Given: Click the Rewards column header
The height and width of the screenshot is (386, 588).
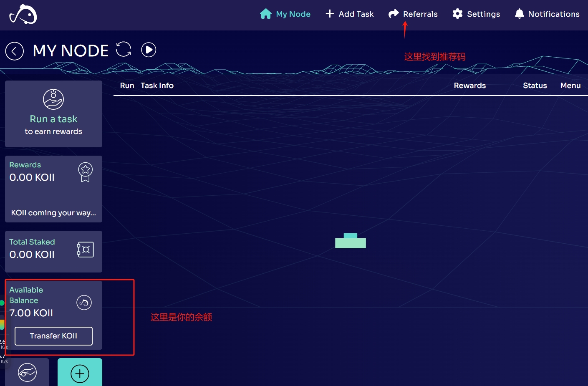Looking at the screenshot, I should tap(470, 86).
